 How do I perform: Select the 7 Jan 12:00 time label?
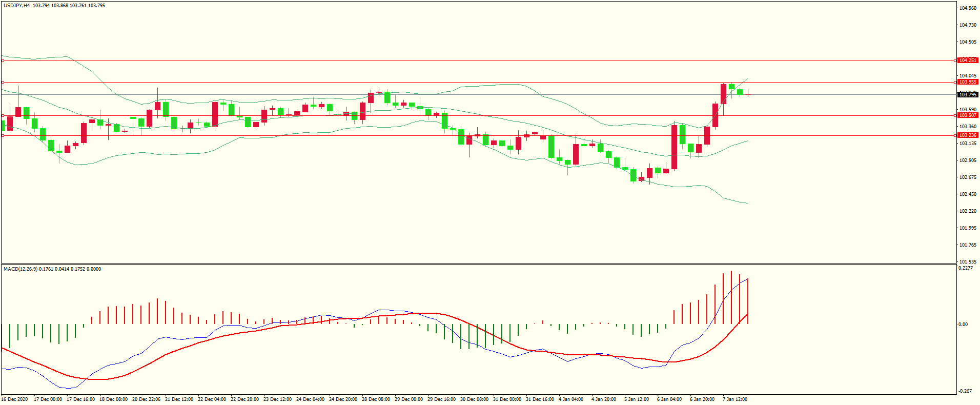(x=734, y=399)
